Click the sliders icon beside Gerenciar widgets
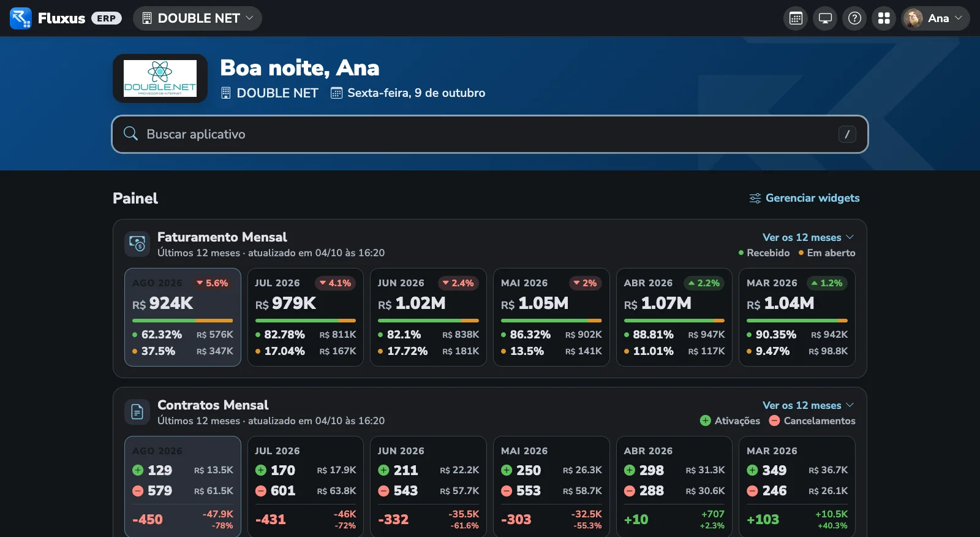Image resolution: width=980 pixels, height=537 pixels. tap(755, 198)
